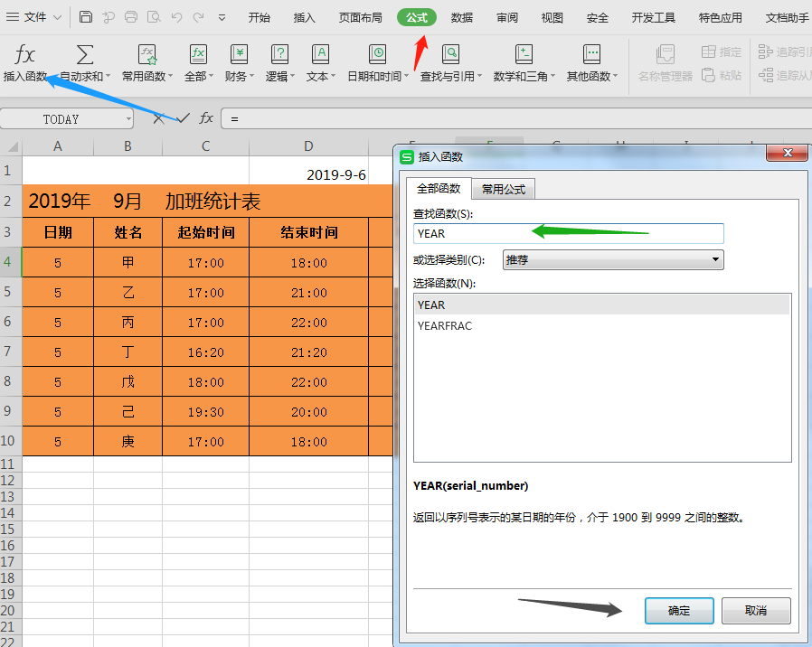Open the All functions (全部) icon
The height and width of the screenshot is (647, 812).
[198, 54]
